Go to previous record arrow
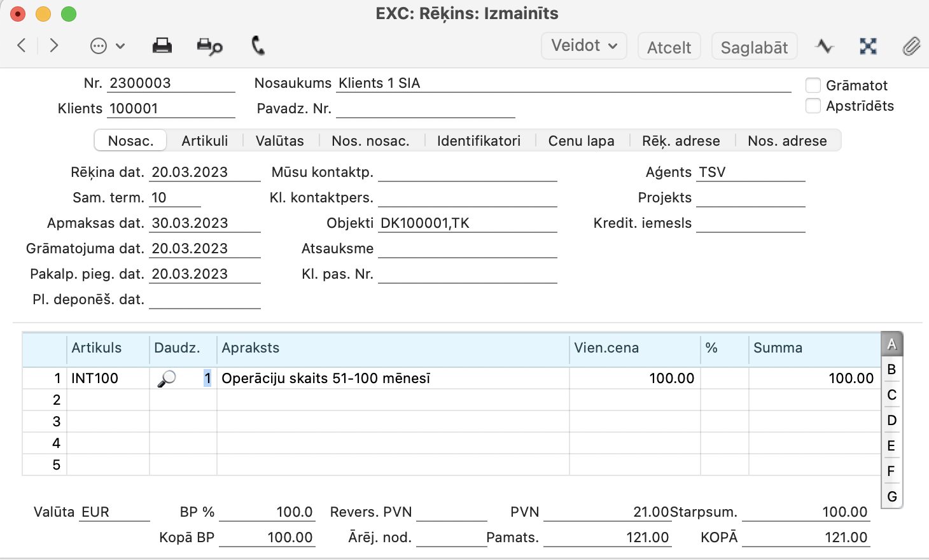The height and width of the screenshot is (560, 929). pos(22,46)
